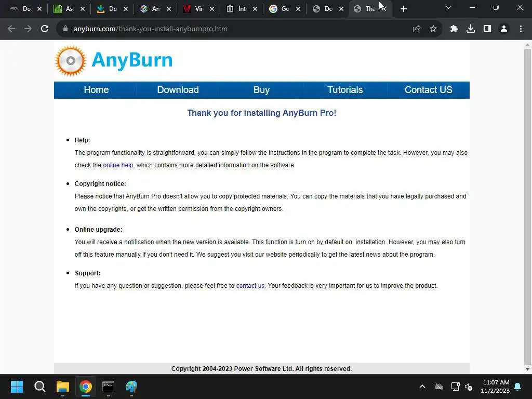Click the AnyBurn sun disc logo
Image resolution: width=532 pixels, height=399 pixels.
[x=71, y=61]
